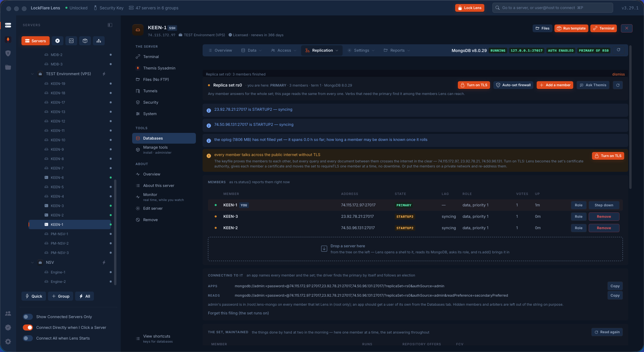Click Auto-set firewall button

point(513,85)
